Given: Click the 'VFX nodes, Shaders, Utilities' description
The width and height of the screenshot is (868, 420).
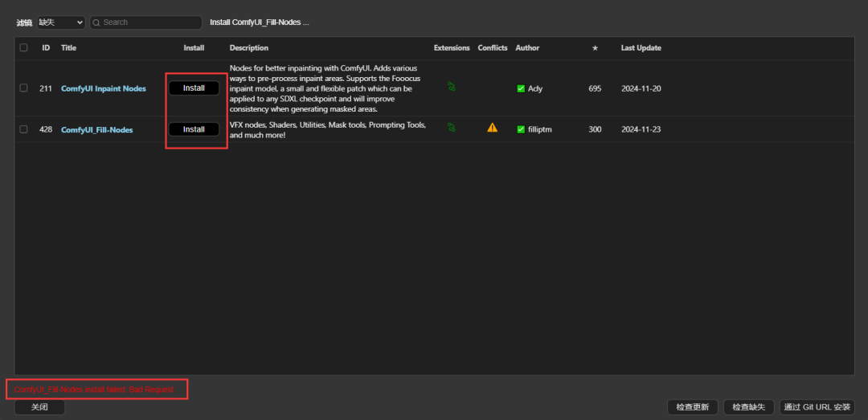Looking at the screenshot, I should 328,130.
